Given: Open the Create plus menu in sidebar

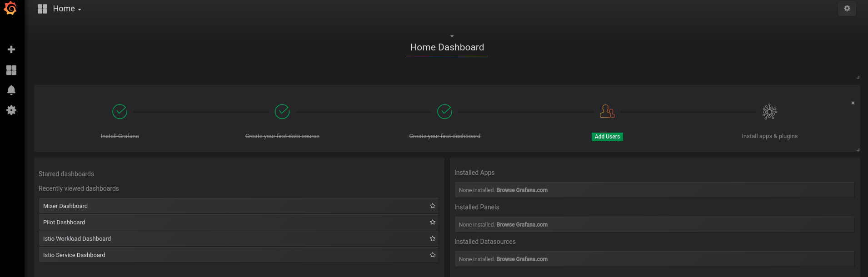Looking at the screenshot, I should coord(11,49).
